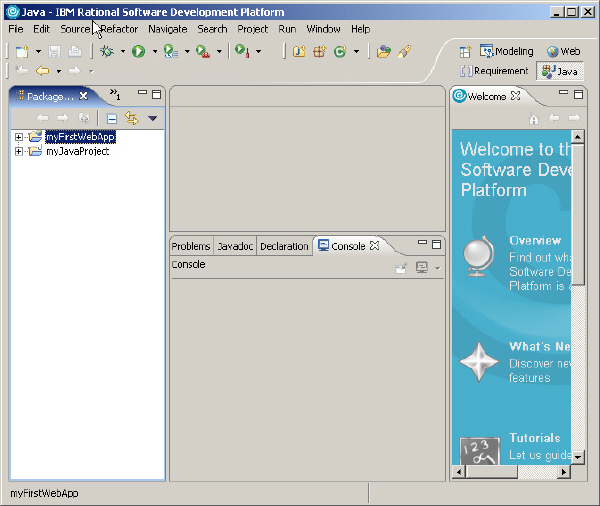Open the Profile dropdown arrow
The width and height of the screenshot is (600, 506).
pyautogui.click(x=187, y=51)
